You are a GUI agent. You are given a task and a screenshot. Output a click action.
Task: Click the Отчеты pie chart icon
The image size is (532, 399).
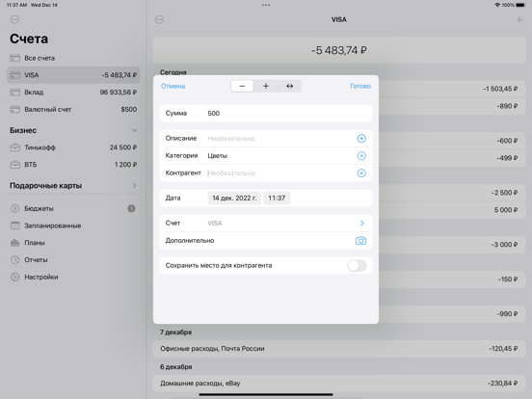pos(14,260)
